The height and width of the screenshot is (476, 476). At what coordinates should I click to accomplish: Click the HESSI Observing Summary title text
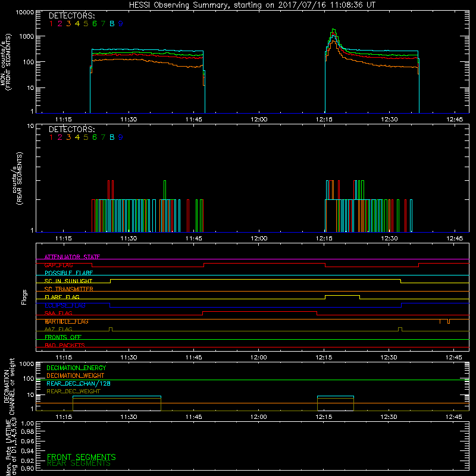[252, 5]
